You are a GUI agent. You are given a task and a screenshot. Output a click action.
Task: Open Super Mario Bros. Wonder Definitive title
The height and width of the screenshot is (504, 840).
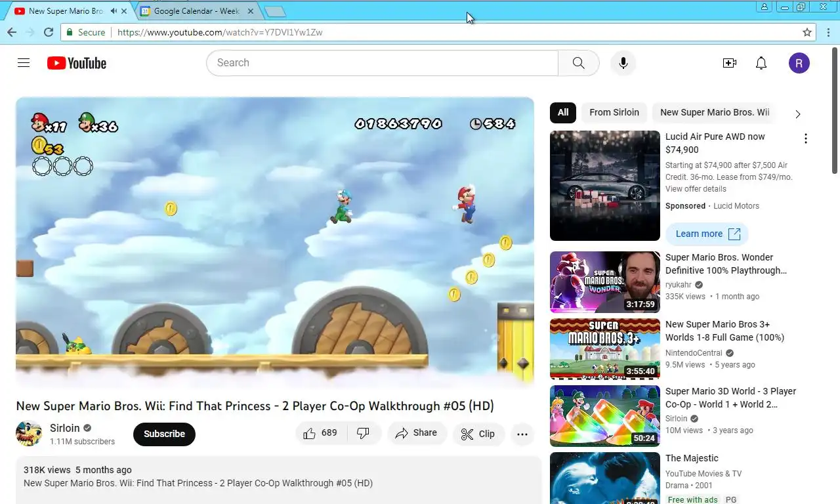(726, 264)
